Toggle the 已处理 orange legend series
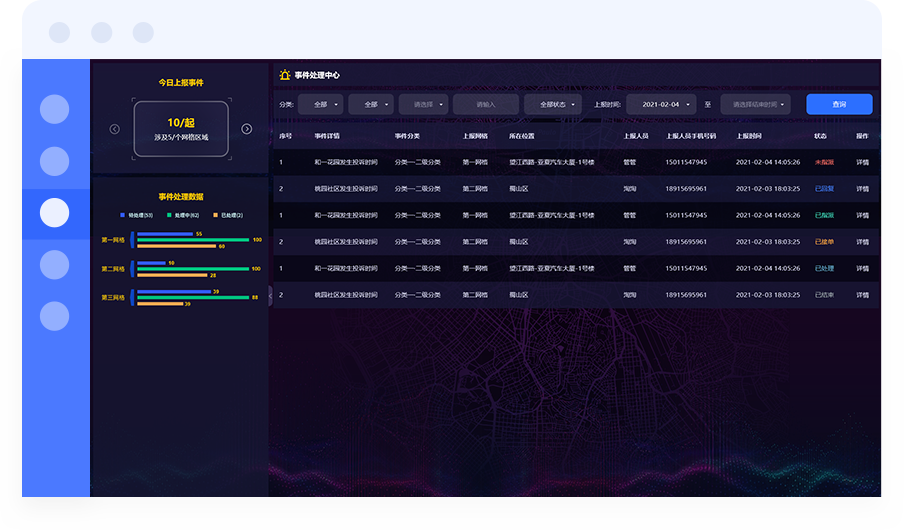This screenshot has height=530, width=904. pos(226,215)
